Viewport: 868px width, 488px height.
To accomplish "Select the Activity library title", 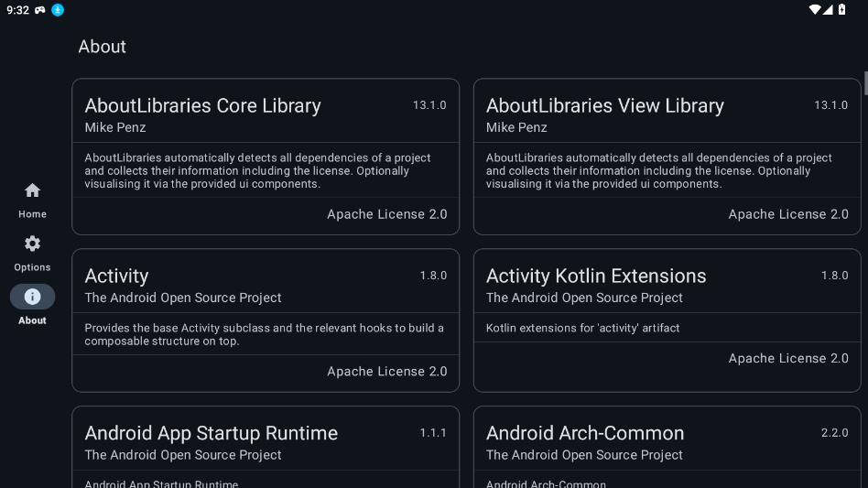I will click(116, 276).
